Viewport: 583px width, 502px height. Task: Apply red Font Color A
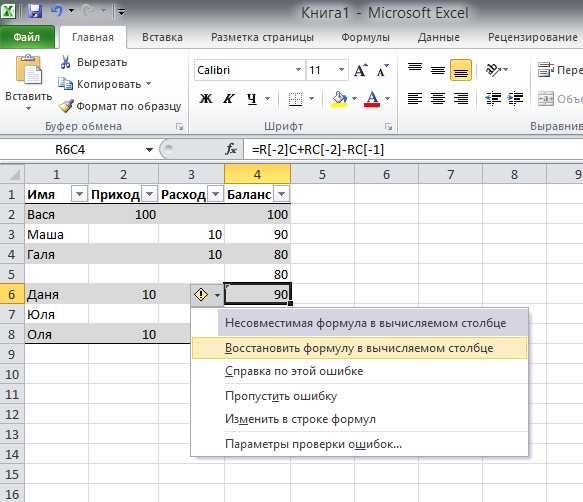point(372,99)
